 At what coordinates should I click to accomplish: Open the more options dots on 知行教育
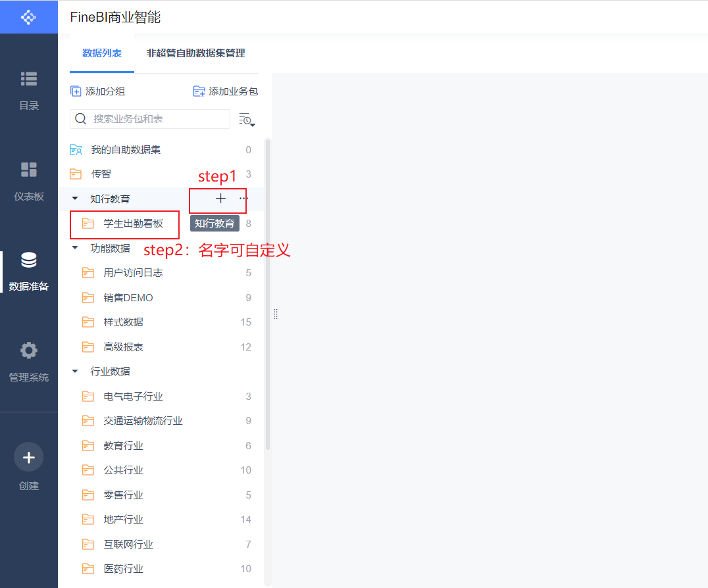(243, 198)
